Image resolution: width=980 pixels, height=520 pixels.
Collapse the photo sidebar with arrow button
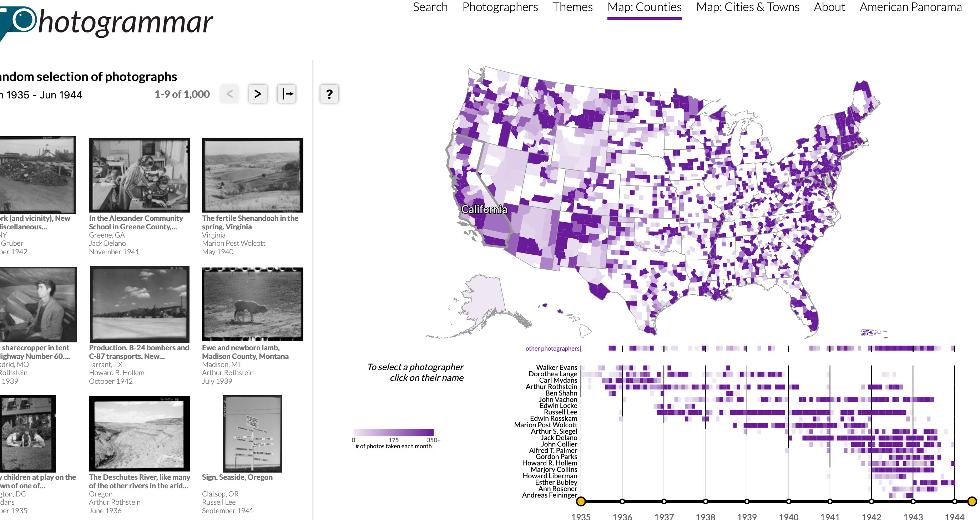coord(287,94)
